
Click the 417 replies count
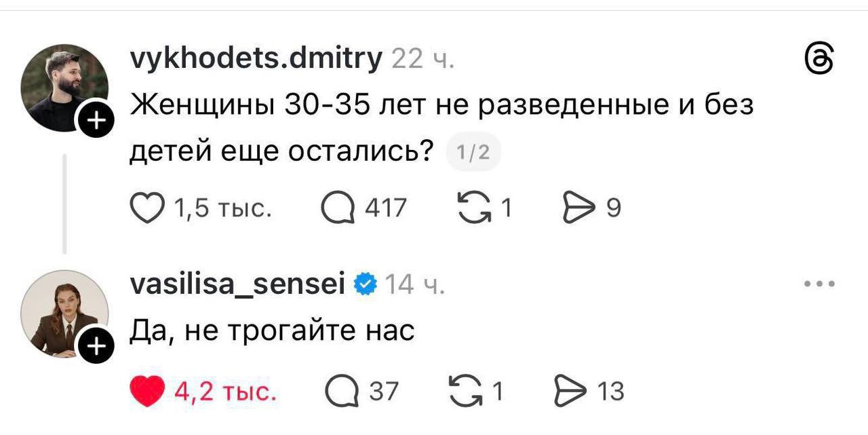pos(384,208)
